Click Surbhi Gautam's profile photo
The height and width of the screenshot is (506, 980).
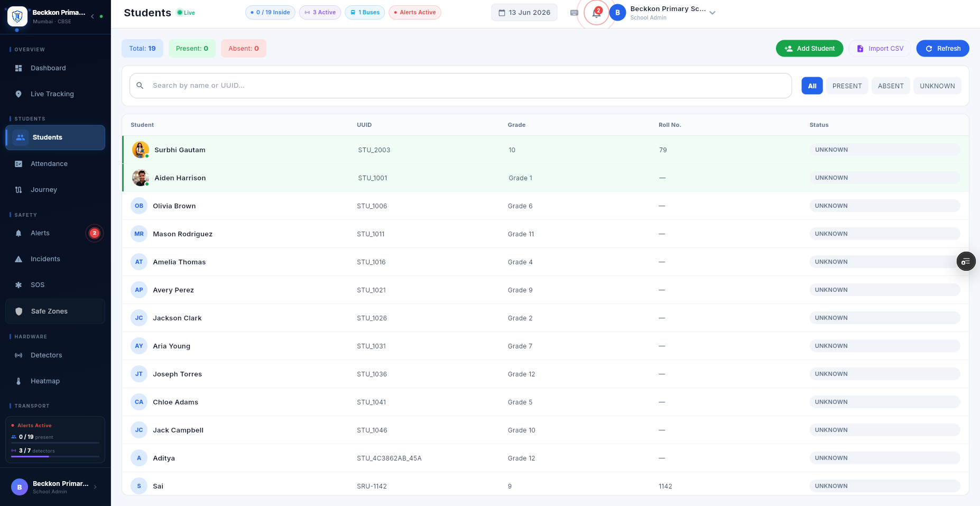coord(141,150)
